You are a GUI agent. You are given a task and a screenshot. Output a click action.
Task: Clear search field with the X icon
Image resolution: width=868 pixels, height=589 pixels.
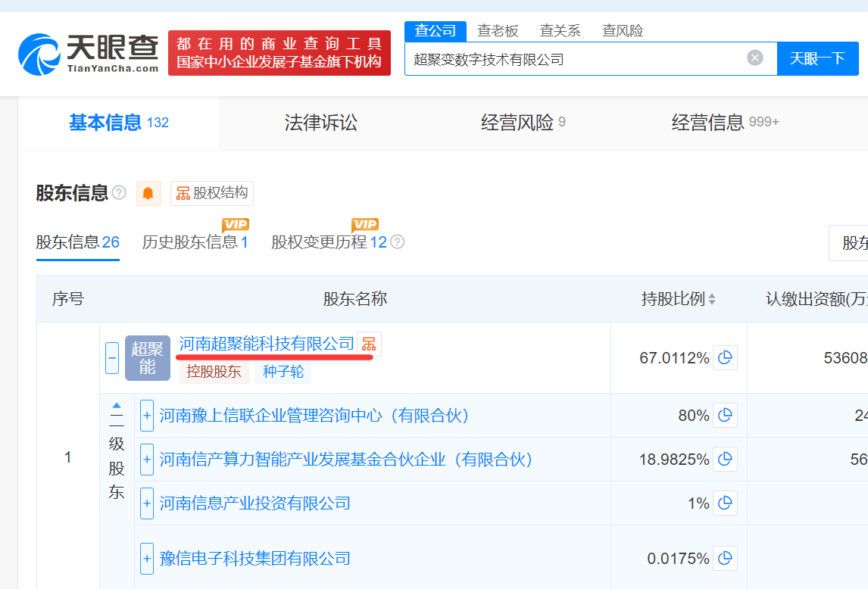[755, 58]
